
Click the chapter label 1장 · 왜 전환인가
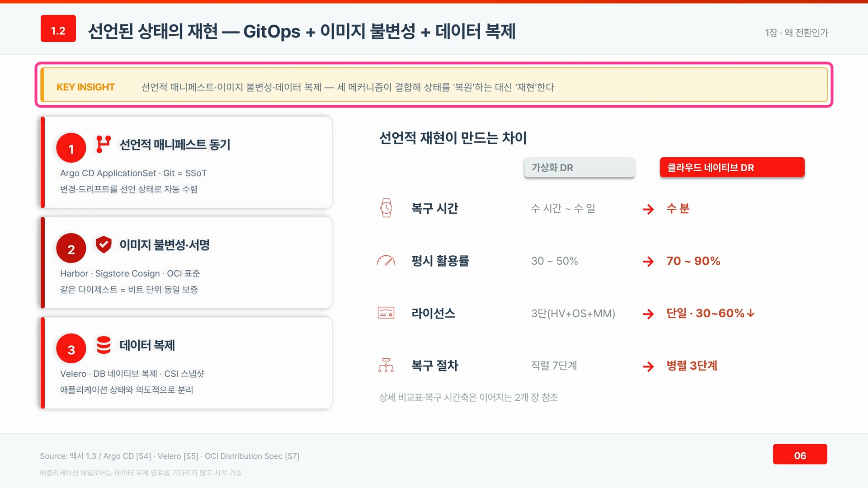[797, 33]
